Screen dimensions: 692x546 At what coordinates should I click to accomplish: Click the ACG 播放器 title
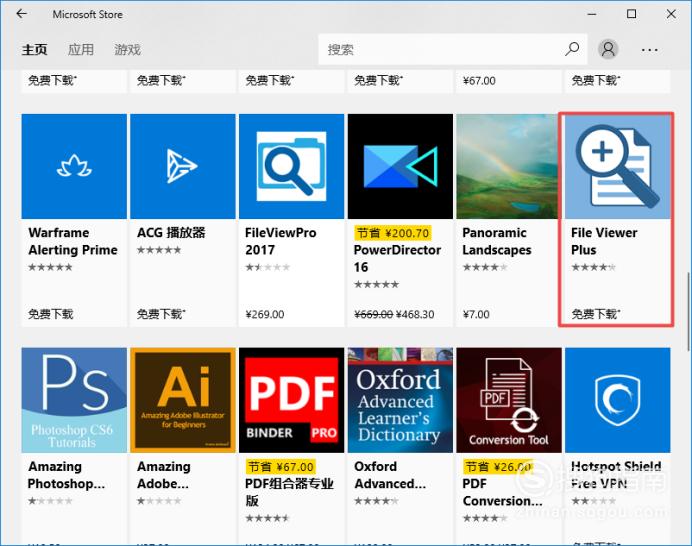pyautogui.click(x=171, y=233)
